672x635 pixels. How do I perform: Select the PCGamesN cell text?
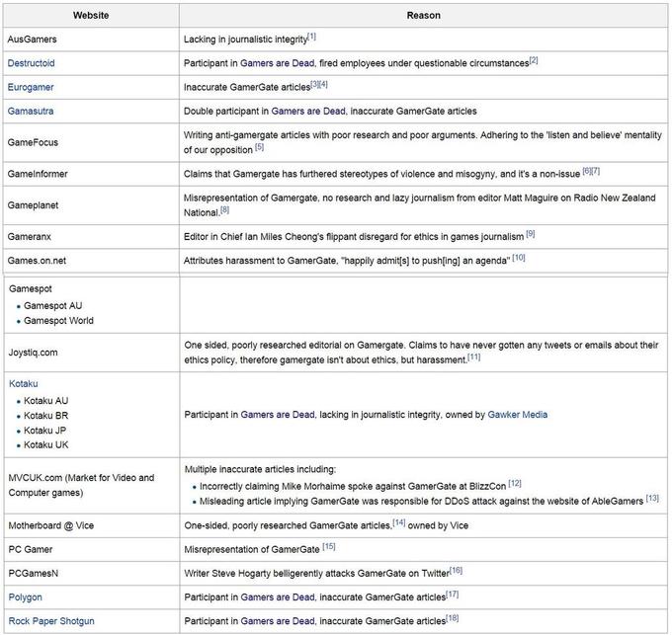coord(34,574)
